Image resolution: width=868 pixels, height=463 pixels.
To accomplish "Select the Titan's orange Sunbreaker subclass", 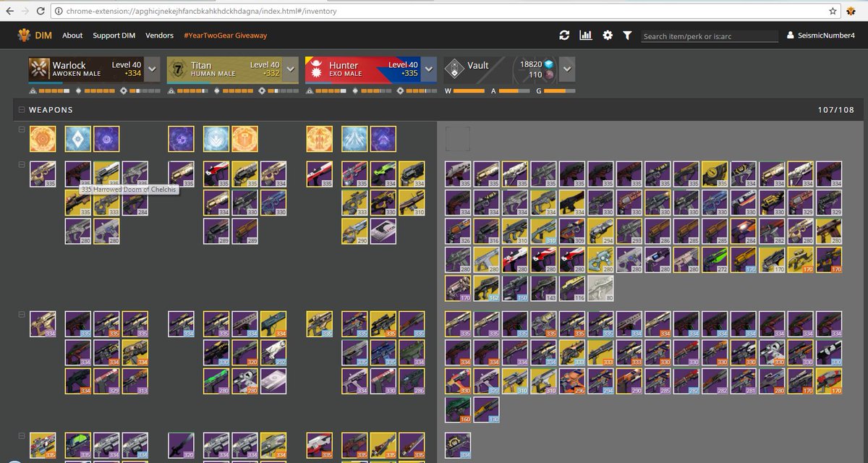I will [244, 139].
